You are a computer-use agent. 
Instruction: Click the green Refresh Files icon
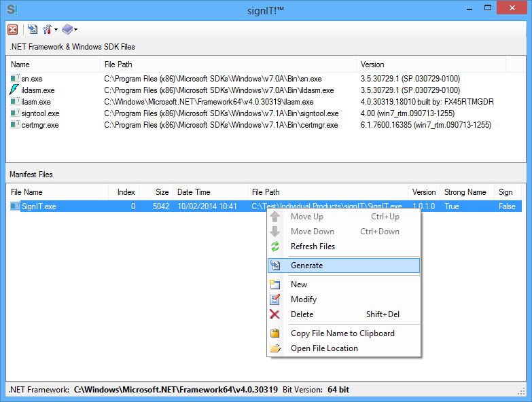pos(275,246)
